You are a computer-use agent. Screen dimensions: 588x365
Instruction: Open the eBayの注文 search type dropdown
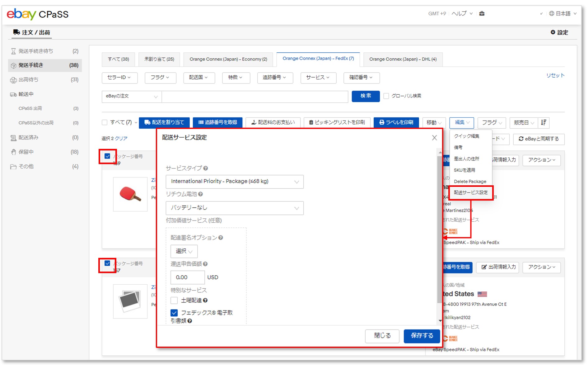coord(132,96)
